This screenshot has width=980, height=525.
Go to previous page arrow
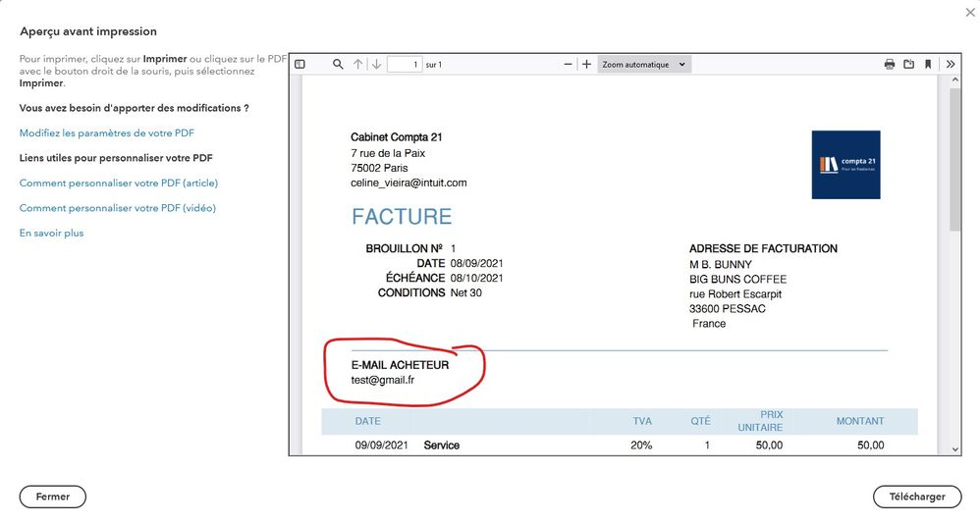[x=358, y=65]
